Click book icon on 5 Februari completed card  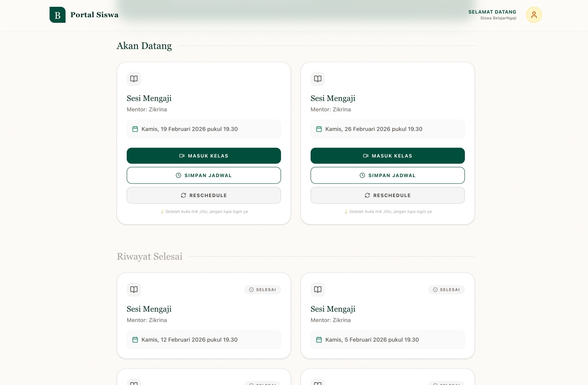click(x=318, y=289)
